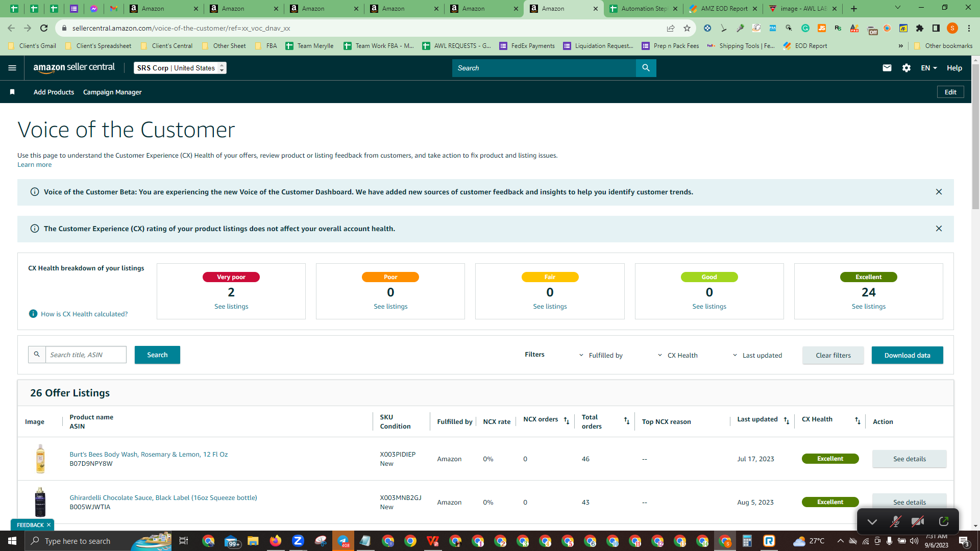Switch to the AMZ EOD Report tab

tap(724, 9)
